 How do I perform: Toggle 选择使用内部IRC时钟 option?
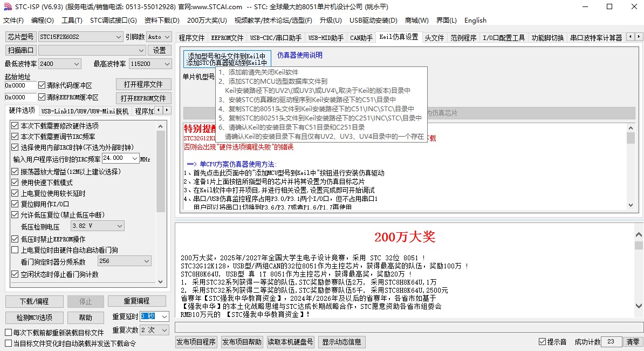click(15, 147)
